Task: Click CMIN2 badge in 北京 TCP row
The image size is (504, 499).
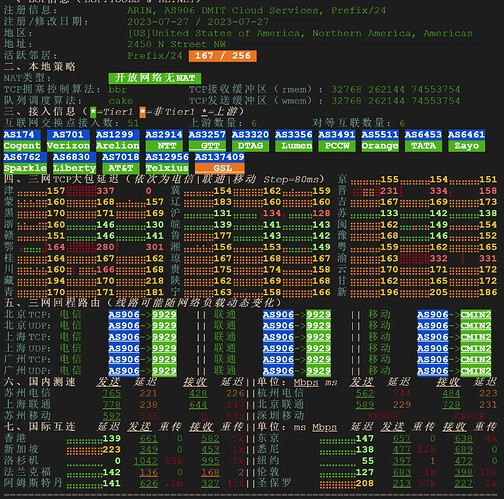Action: point(476,314)
